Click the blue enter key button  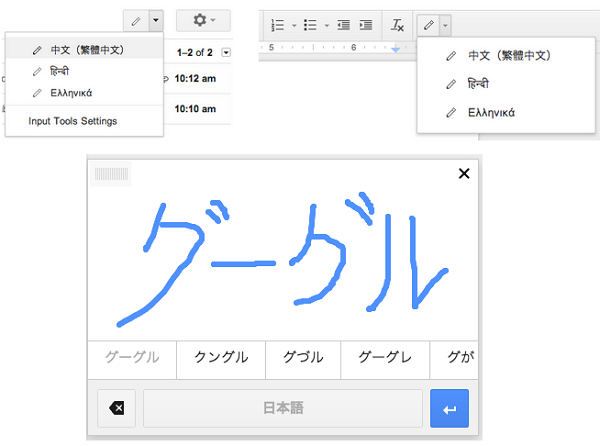pyautogui.click(x=449, y=409)
